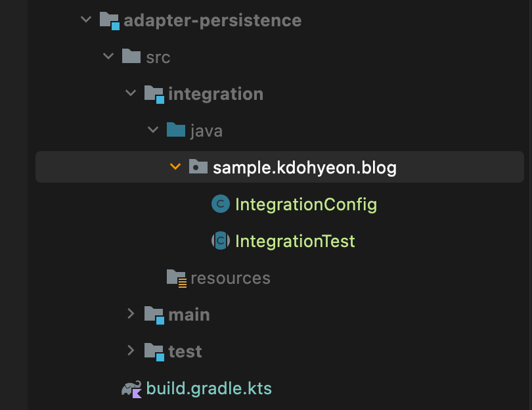Click the sample.kdohyeon.blog package icon
Screen dimensions: 532x410
[x=198, y=168]
